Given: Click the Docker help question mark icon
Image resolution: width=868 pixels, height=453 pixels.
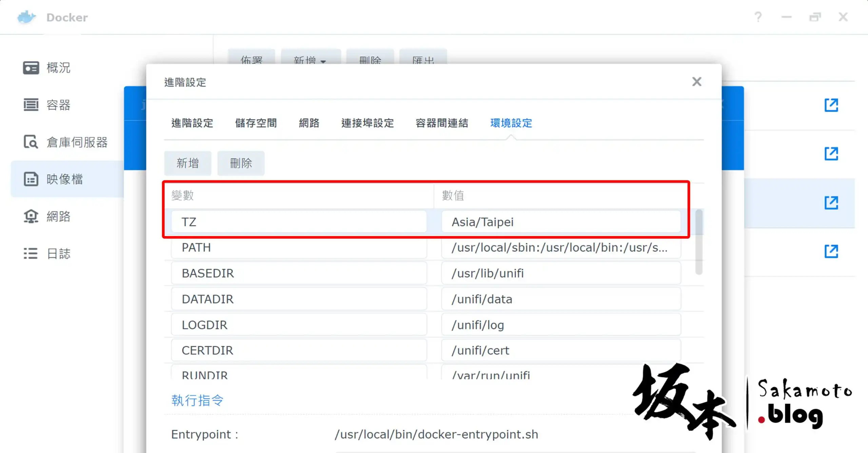Looking at the screenshot, I should tap(758, 17).
